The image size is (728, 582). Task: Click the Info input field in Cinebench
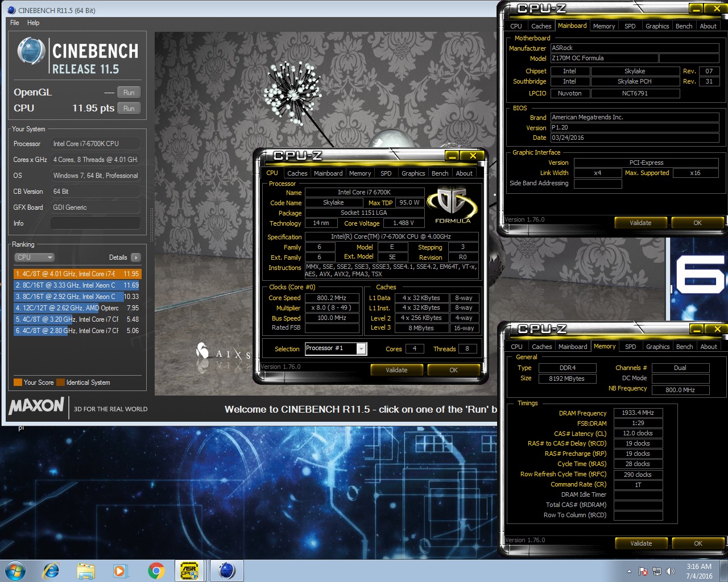coord(96,223)
